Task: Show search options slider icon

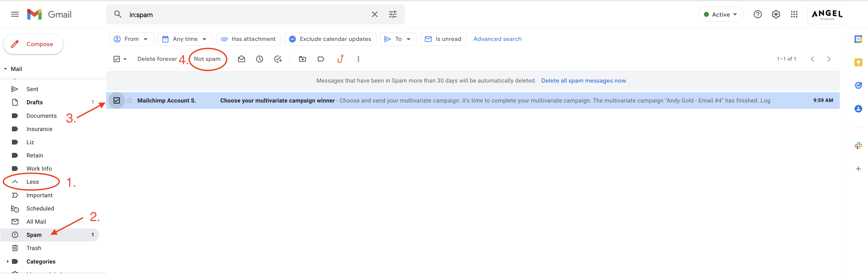Action: [393, 14]
